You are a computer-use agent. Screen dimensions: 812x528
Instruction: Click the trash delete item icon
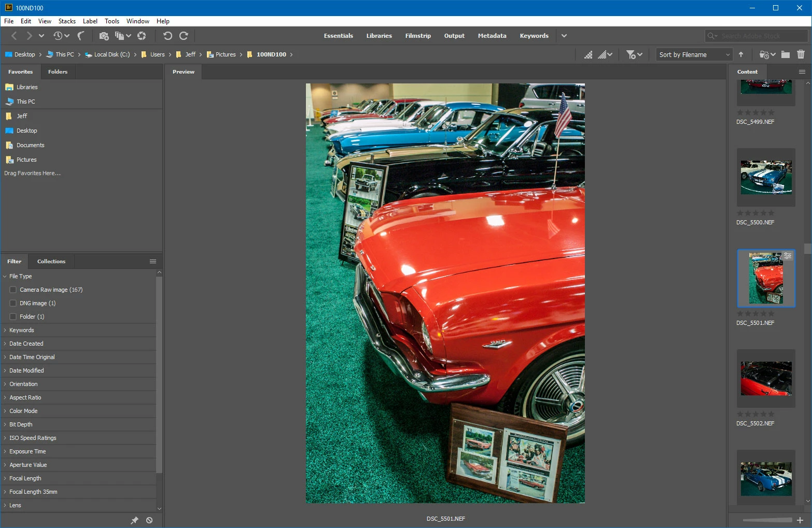click(801, 54)
